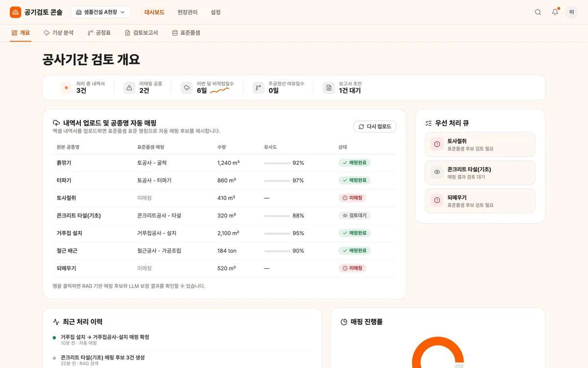Expand the 샘플건설 A현장 site dropdown
Image resolution: width=588 pixels, height=368 pixels.
click(x=100, y=12)
